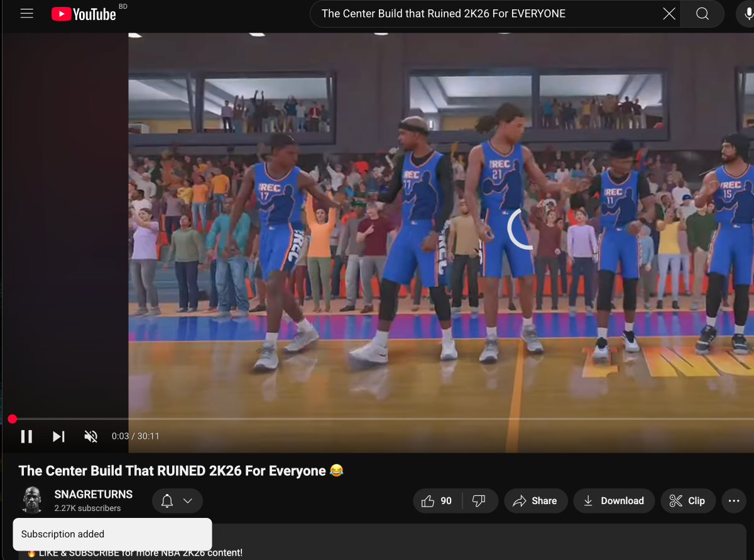Go to the YouTube home logo
754x560 pixels.
tap(84, 14)
